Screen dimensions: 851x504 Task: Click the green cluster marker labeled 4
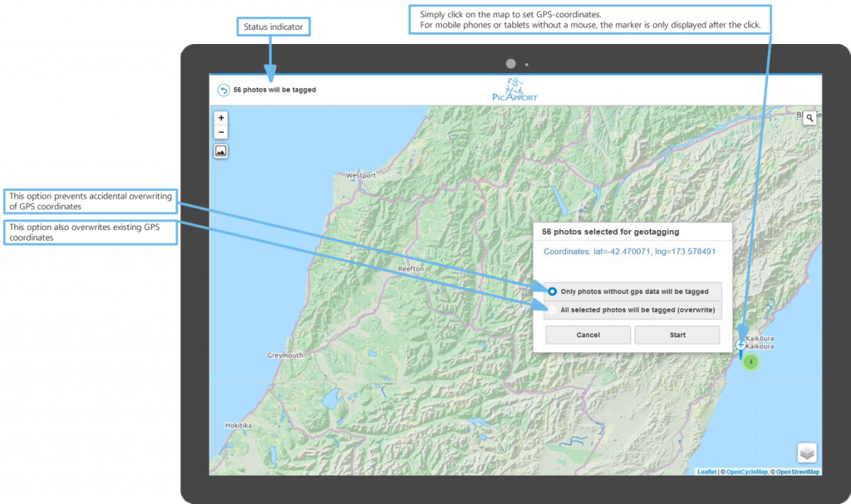click(x=750, y=362)
